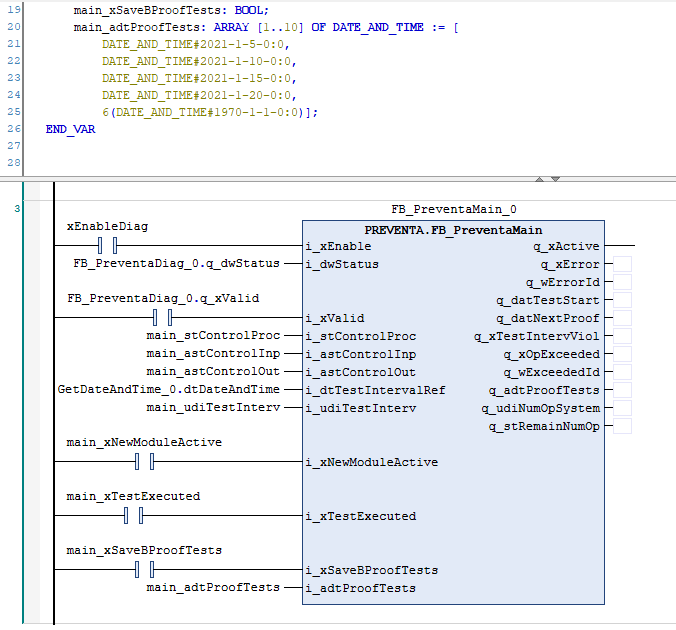Click the i_dtTestIntervalRef pin label

[x=376, y=390]
